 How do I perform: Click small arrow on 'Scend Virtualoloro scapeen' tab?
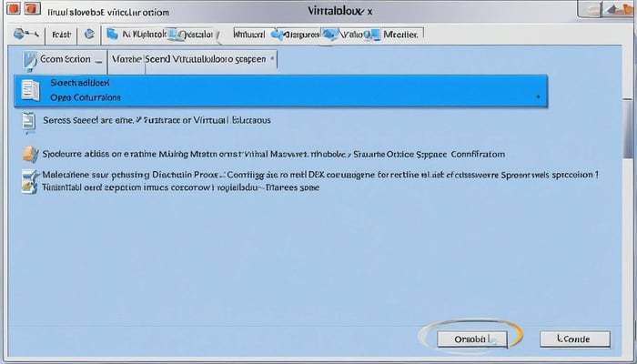pos(272,59)
